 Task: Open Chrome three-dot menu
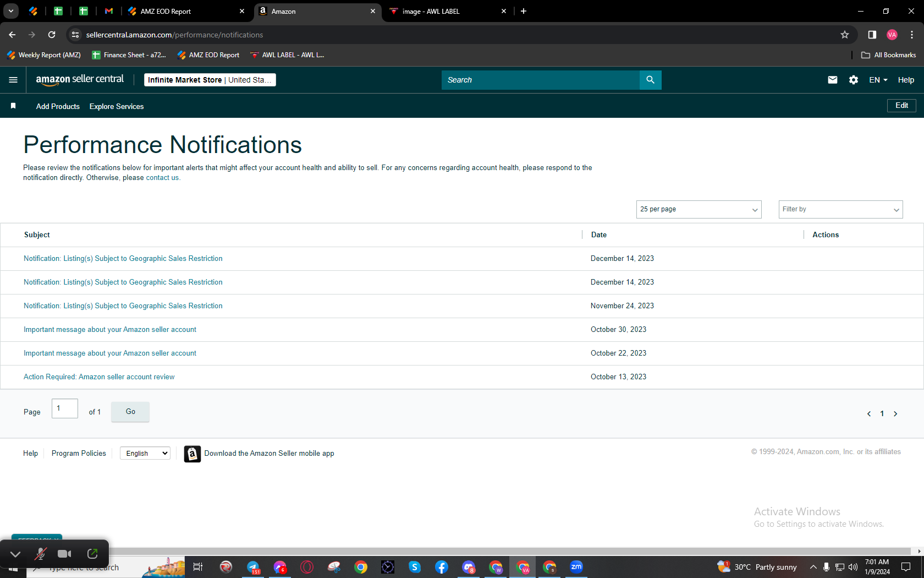tap(912, 35)
